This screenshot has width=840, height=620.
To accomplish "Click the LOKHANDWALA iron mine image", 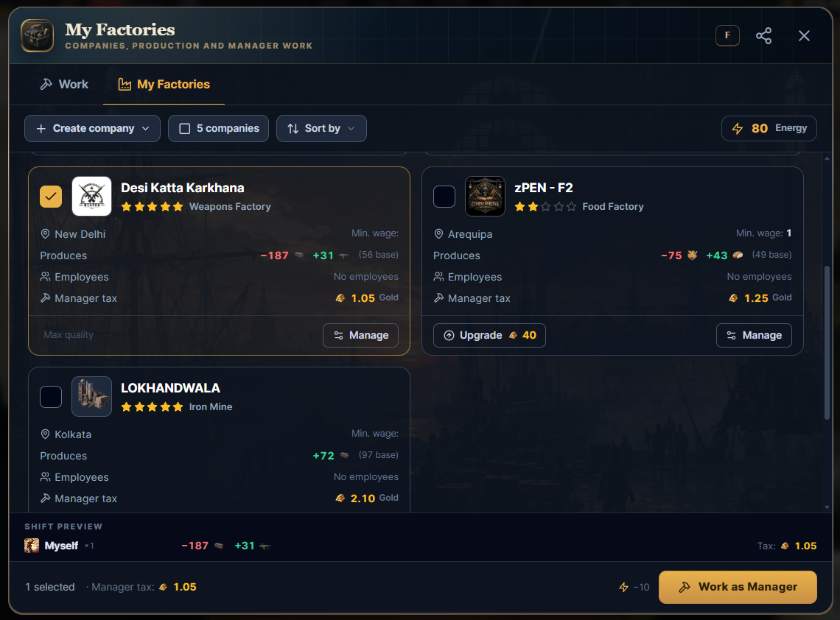I will pos(91,397).
